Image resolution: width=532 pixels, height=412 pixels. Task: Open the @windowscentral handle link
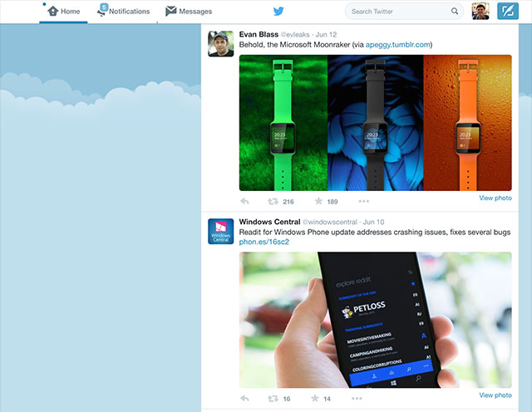tap(329, 222)
